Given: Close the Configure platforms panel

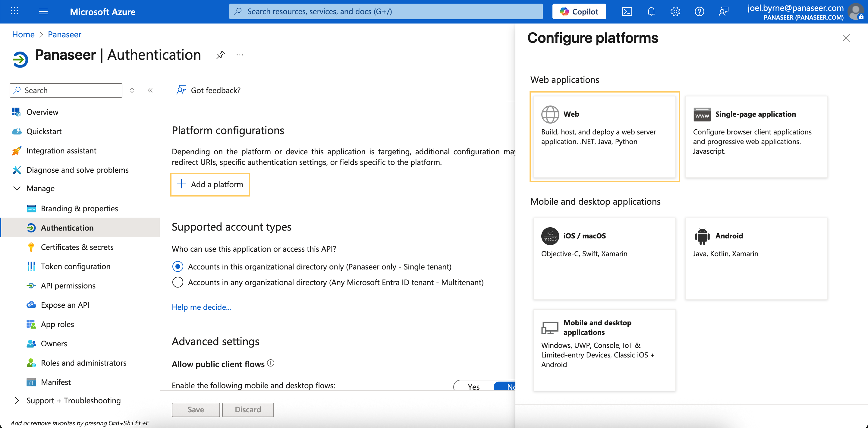Looking at the screenshot, I should pos(846,38).
